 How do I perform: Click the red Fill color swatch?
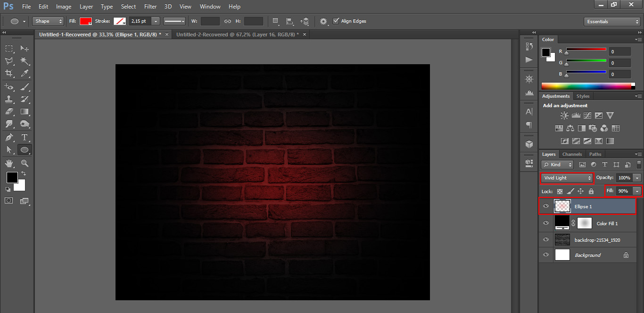tap(85, 21)
